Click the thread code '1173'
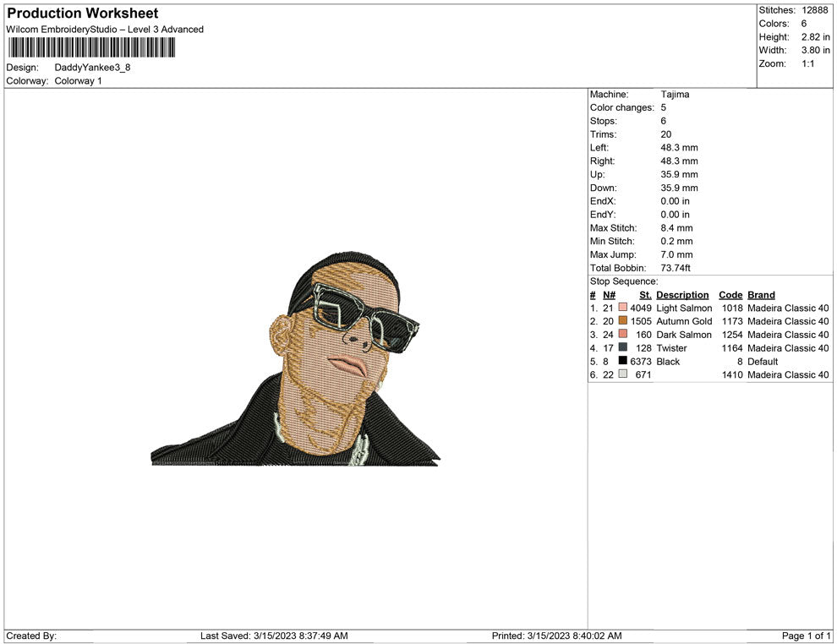The width and height of the screenshot is (837, 644). tap(732, 321)
